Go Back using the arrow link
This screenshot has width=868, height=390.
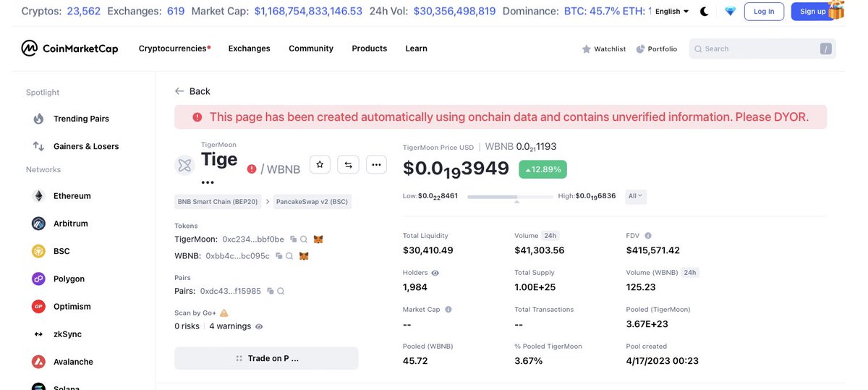[192, 91]
